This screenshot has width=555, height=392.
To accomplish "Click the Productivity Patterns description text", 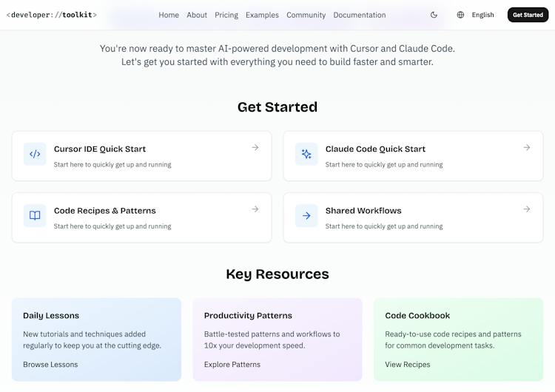I will click(x=272, y=339).
